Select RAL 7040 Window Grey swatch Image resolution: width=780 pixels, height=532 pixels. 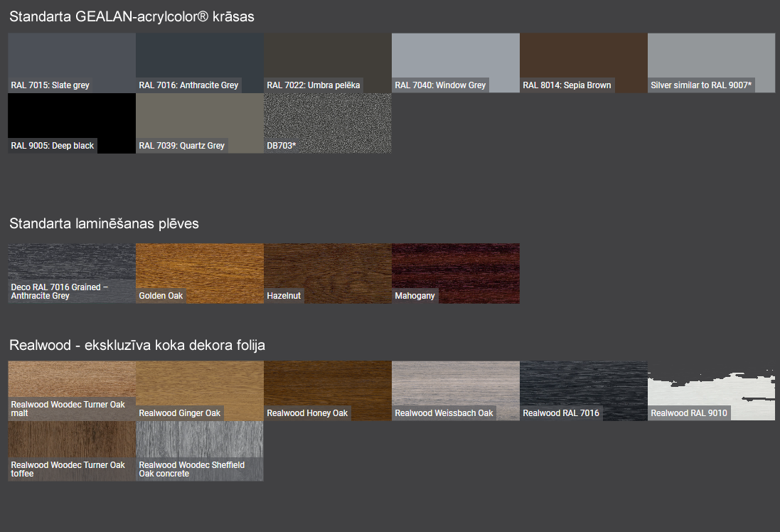(456, 63)
